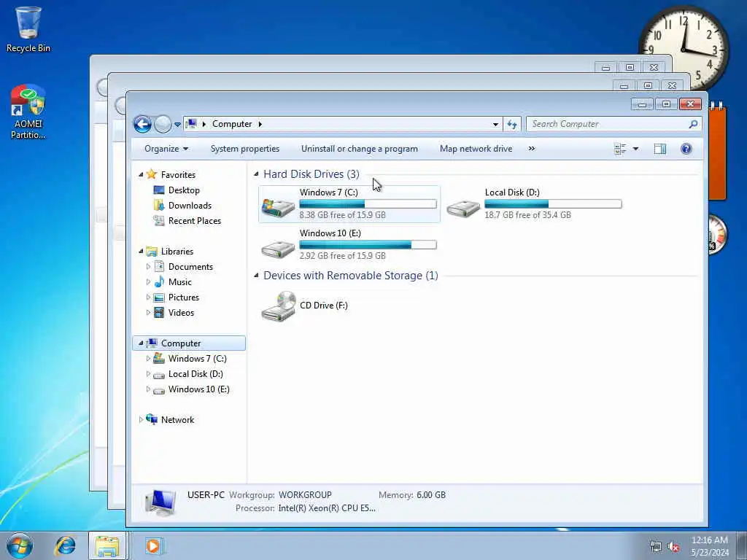Change your view icon

click(x=620, y=149)
